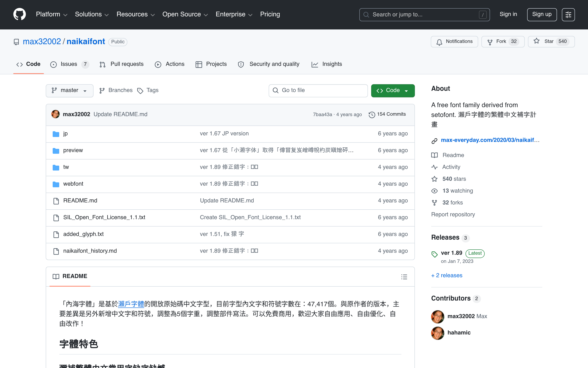Open max32002 owner link in repo title
This screenshot has height=368, width=588.
click(x=42, y=42)
